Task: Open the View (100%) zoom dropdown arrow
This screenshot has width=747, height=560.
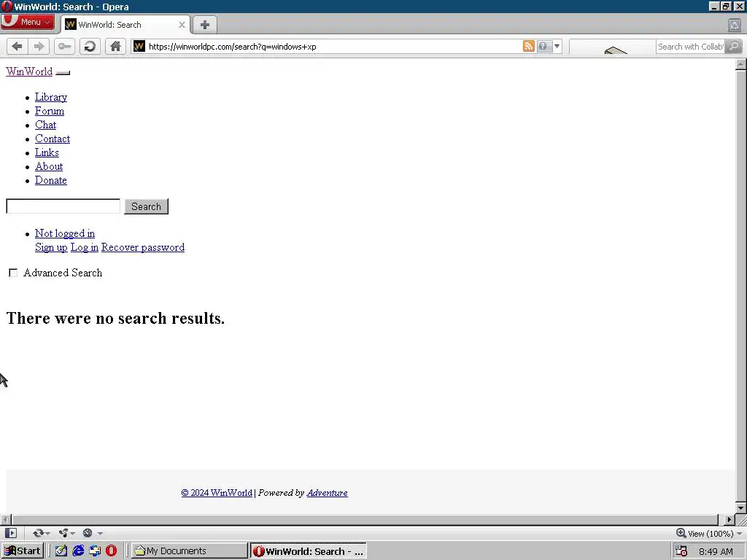Action: pos(739,533)
